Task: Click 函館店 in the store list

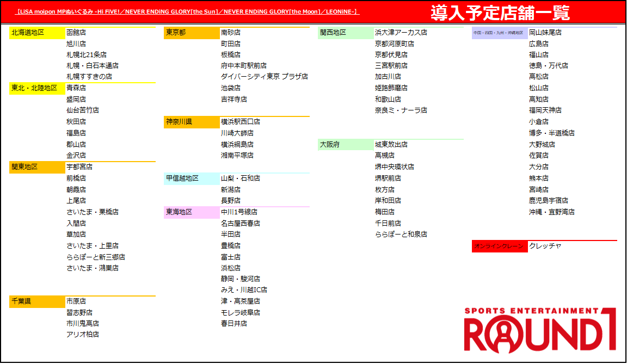Action: point(76,32)
